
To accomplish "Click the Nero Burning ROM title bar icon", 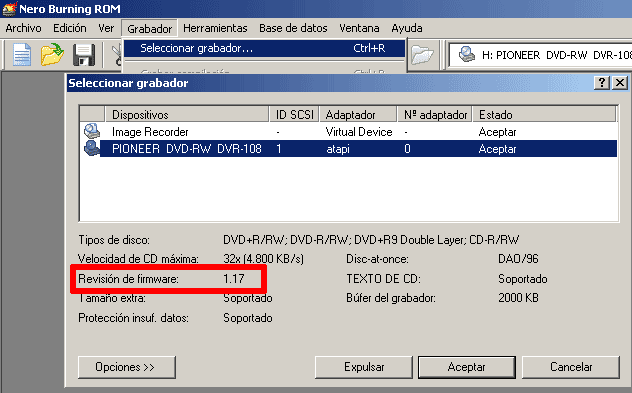I will tap(9, 9).
